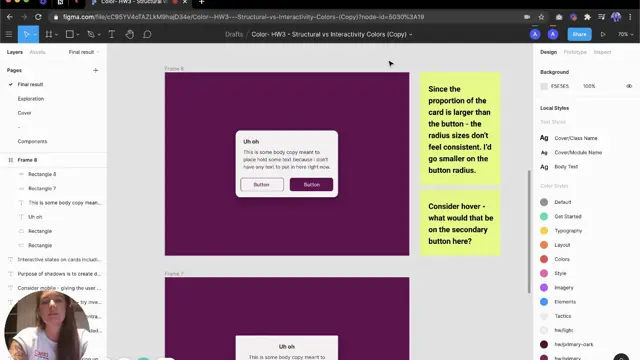Select the Components page
The height and width of the screenshot is (360, 640).
[x=32, y=142]
